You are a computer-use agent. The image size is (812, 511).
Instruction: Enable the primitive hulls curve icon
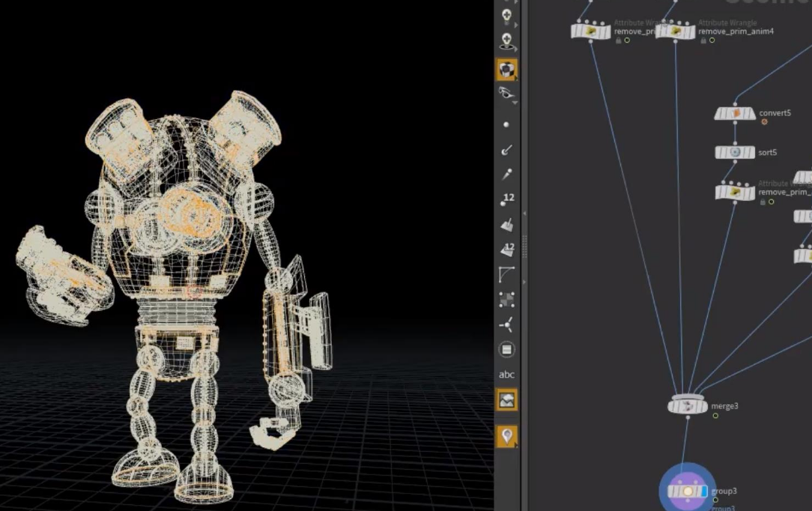coord(507,274)
